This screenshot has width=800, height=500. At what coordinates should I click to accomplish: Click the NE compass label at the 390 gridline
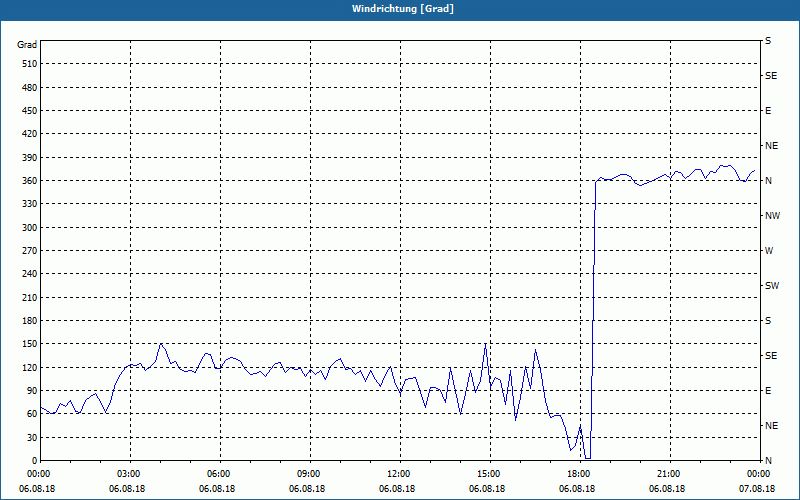tap(771, 146)
